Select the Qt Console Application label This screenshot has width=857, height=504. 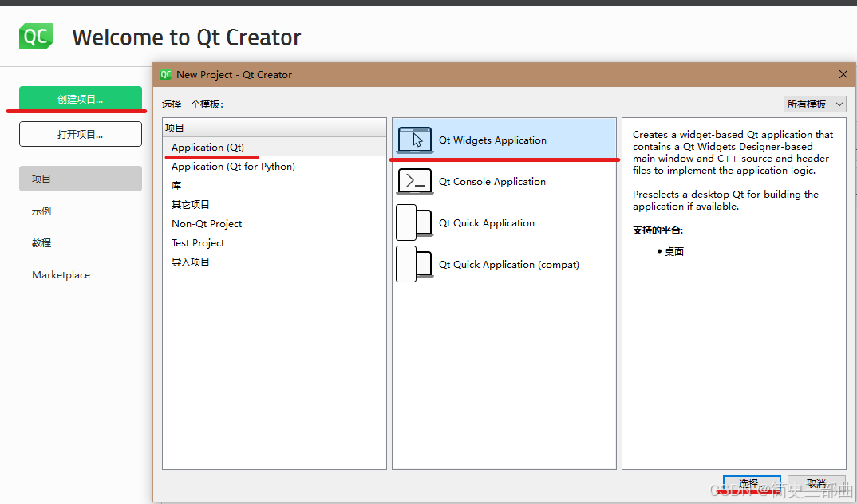pos(492,181)
